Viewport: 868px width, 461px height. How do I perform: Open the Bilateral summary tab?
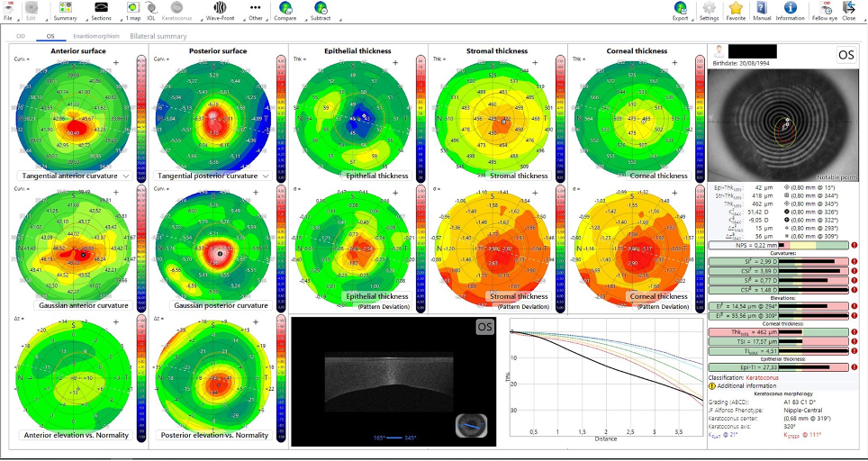158,36
